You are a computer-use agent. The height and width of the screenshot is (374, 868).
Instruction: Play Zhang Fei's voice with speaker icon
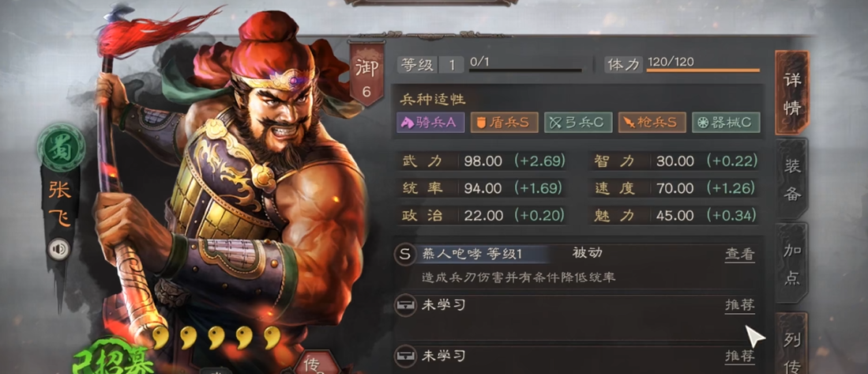point(58,249)
